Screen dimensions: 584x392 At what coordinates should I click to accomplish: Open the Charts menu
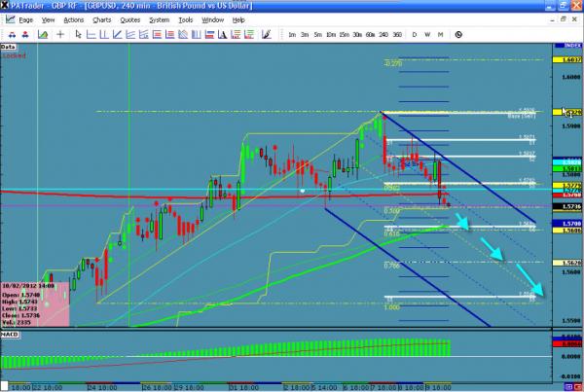101,20
